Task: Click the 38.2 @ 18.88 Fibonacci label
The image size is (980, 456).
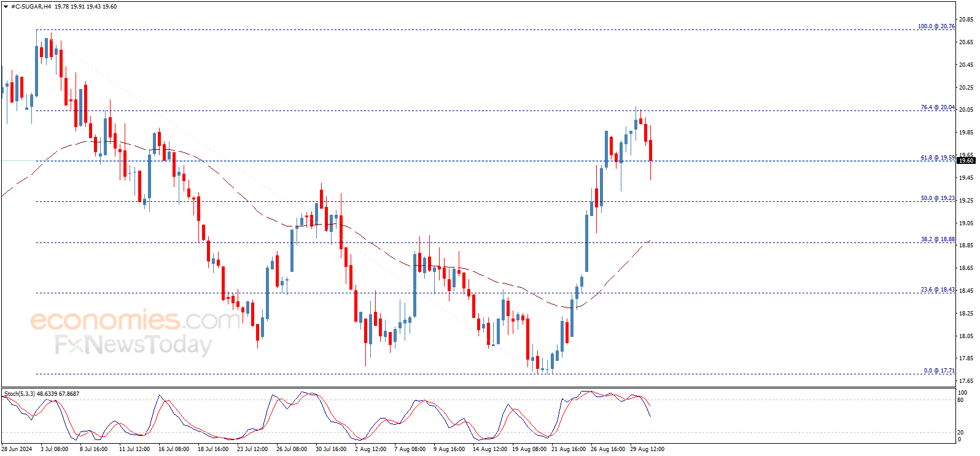Action: [x=938, y=239]
